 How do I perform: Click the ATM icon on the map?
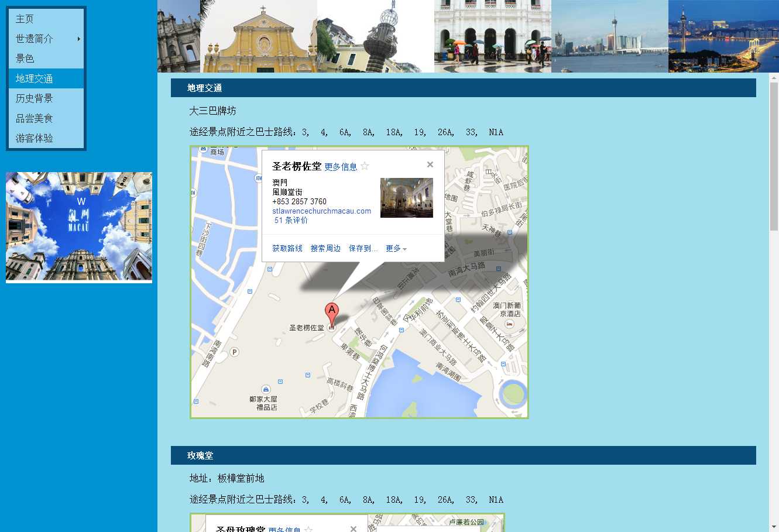[259, 178]
